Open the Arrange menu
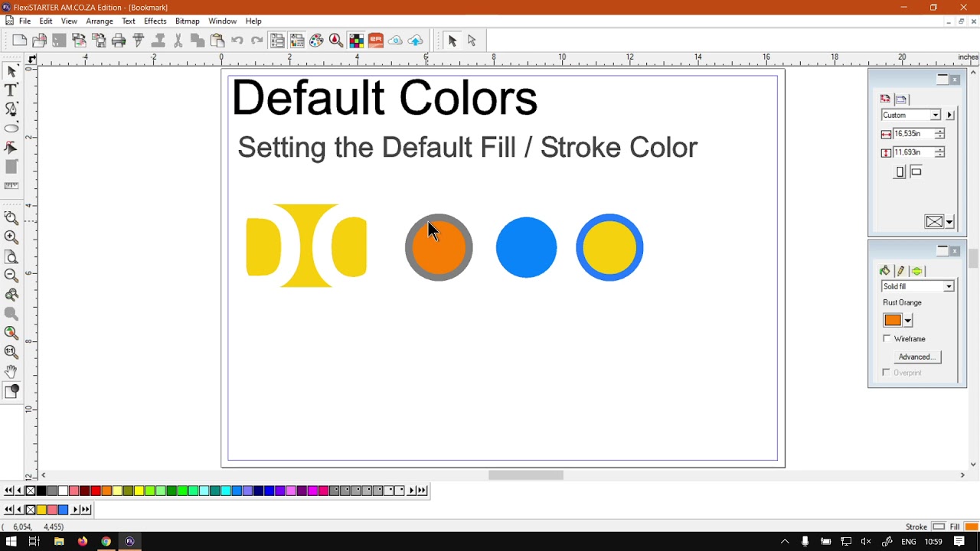This screenshot has height=551, width=980. click(100, 21)
